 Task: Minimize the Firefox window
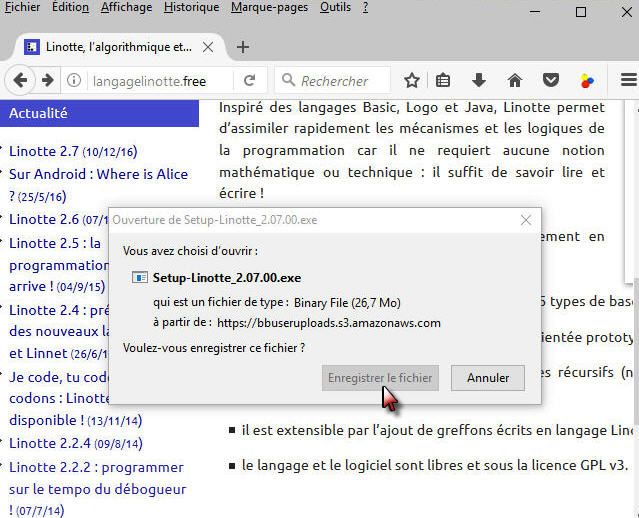coord(535,11)
